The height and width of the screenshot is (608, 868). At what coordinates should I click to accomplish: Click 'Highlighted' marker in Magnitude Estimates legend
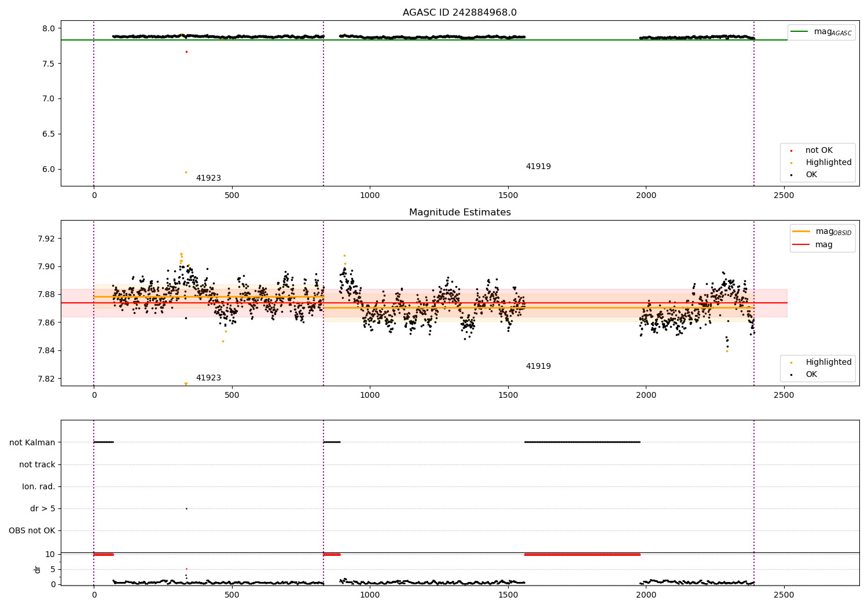791,362
